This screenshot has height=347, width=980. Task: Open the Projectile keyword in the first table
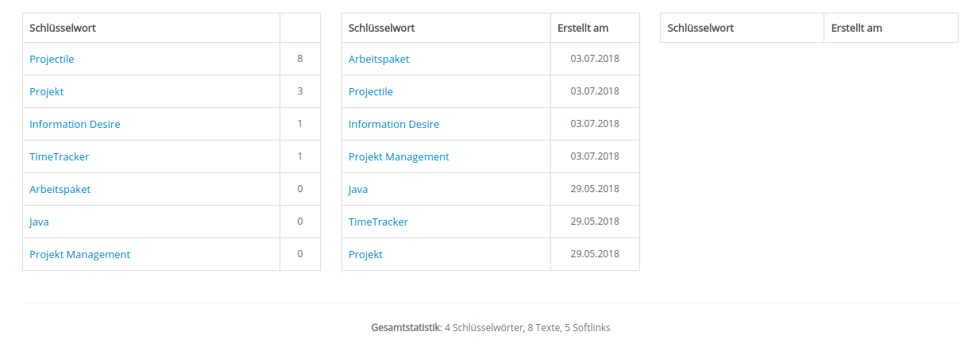tap(52, 59)
